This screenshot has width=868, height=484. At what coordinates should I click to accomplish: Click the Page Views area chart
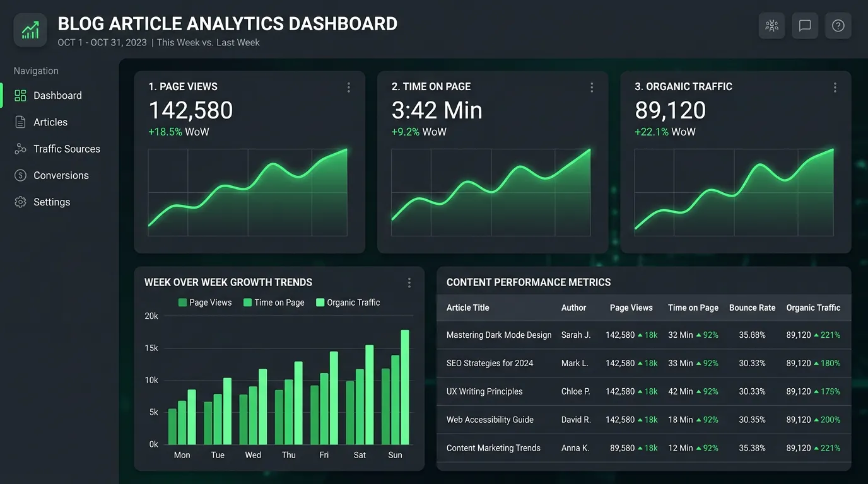tap(248, 192)
